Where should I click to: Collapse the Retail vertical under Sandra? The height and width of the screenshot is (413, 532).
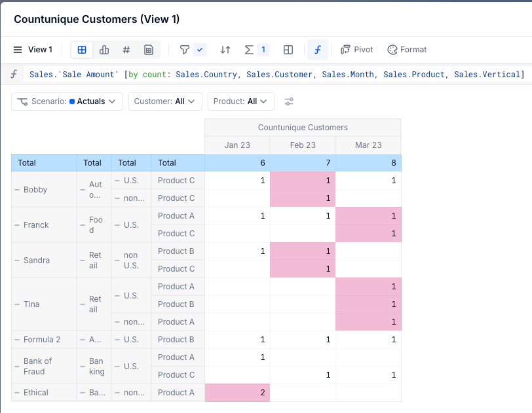point(83,260)
